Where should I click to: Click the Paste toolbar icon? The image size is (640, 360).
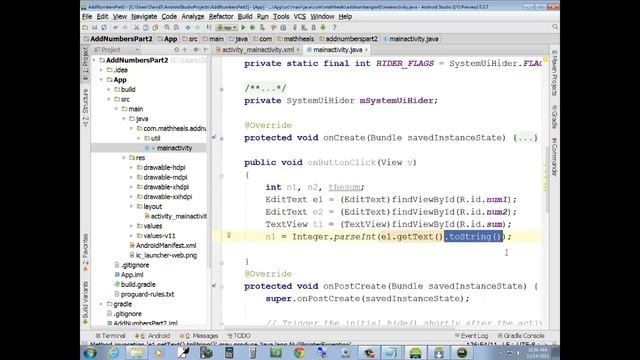click(155, 27)
